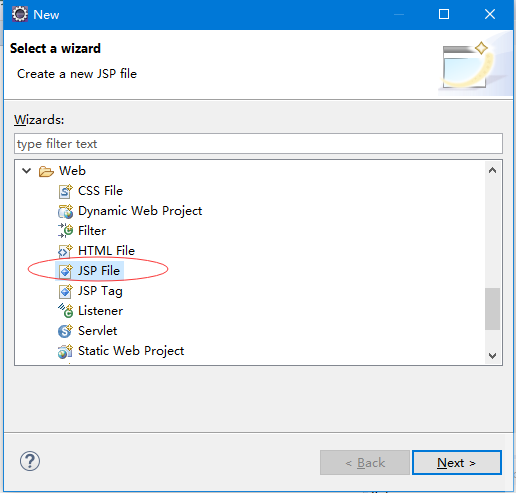This screenshot has height=493, width=516.
Task: Click the Servlet wizard icon
Action: [65, 331]
